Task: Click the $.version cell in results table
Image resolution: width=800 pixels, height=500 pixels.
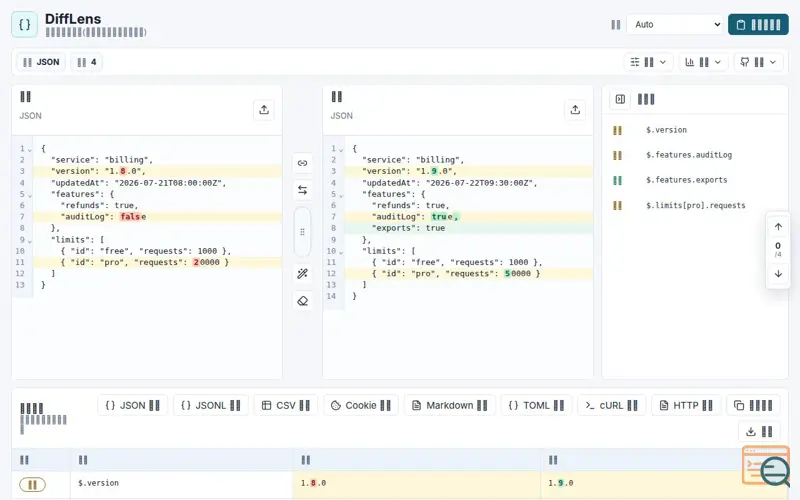Action: (181, 483)
